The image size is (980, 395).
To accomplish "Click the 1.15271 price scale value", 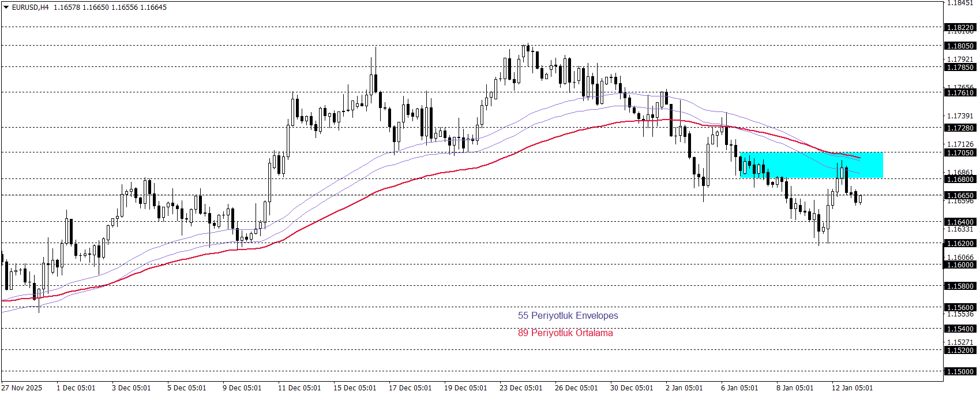I will click(x=960, y=342).
